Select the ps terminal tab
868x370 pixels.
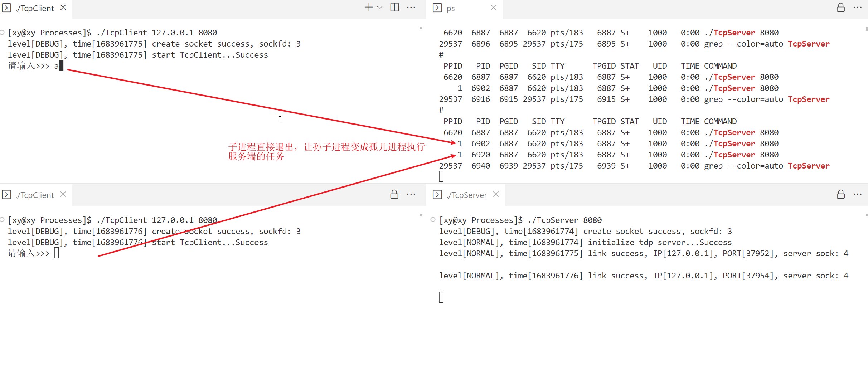coord(451,8)
